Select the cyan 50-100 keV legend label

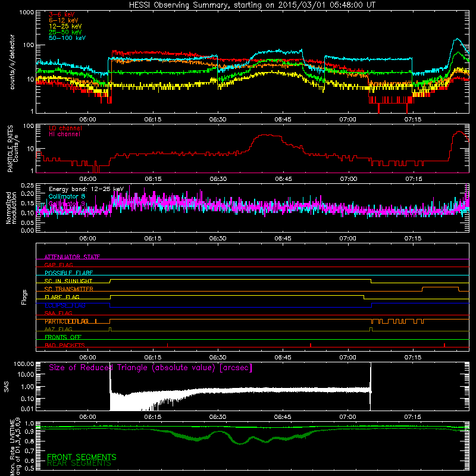tap(67, 38)
